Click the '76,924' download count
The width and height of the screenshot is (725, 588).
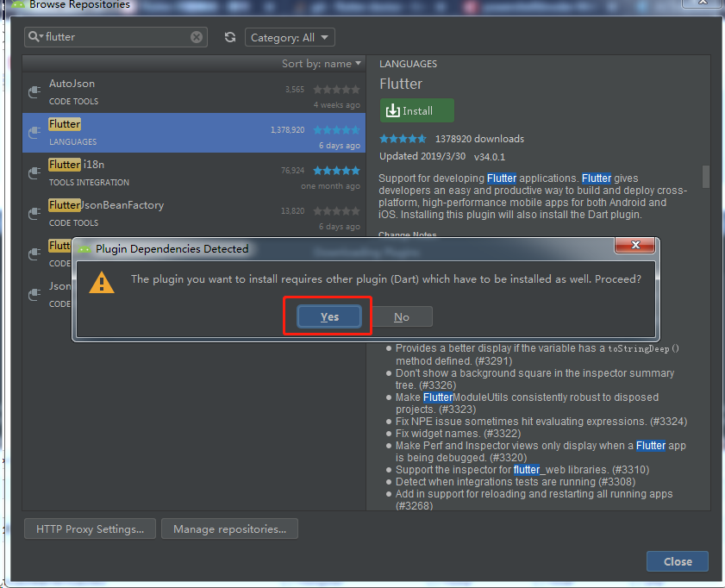[x=293, y=171]
